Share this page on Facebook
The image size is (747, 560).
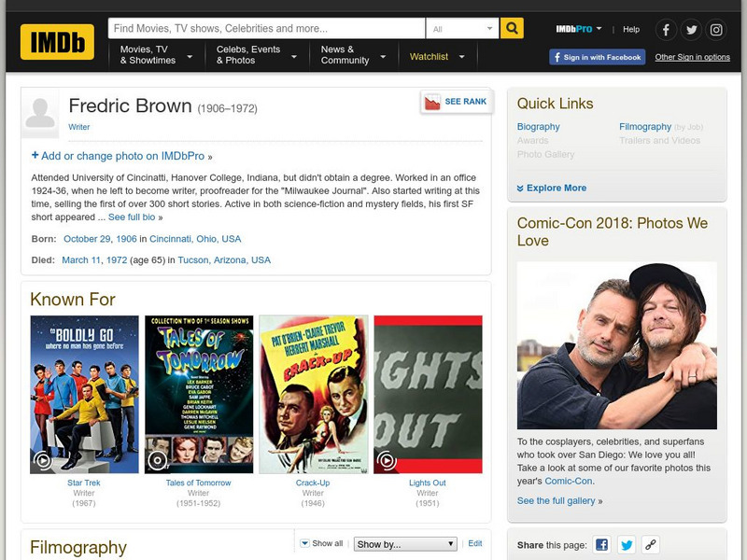601,545
